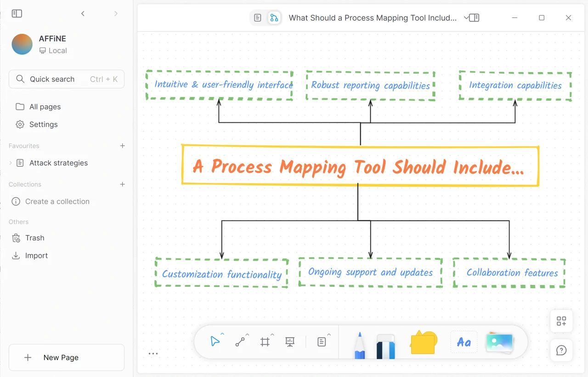Screen dimensions: 588x377
Task: Select the 'Robust reporting capabilities' box
Action: [370, 86]
